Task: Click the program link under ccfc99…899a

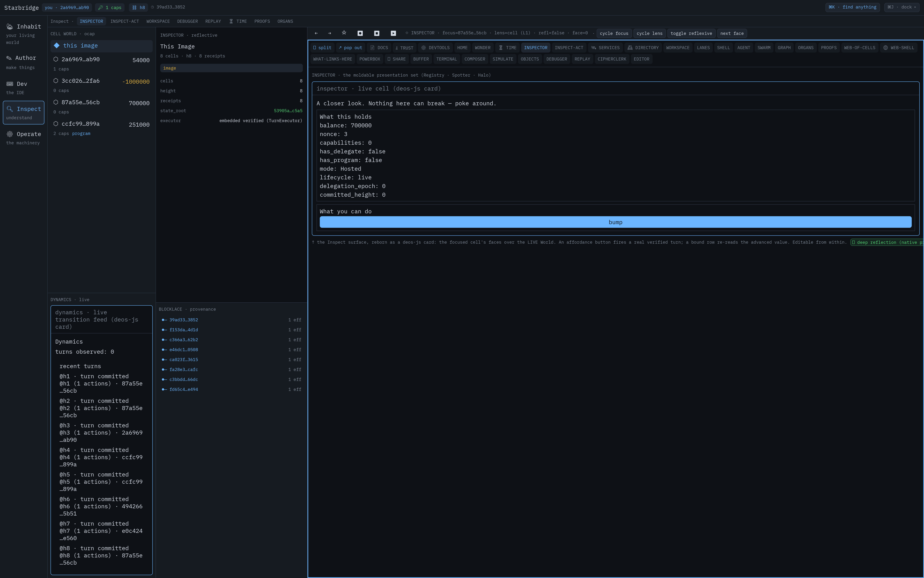Action: 81,134
